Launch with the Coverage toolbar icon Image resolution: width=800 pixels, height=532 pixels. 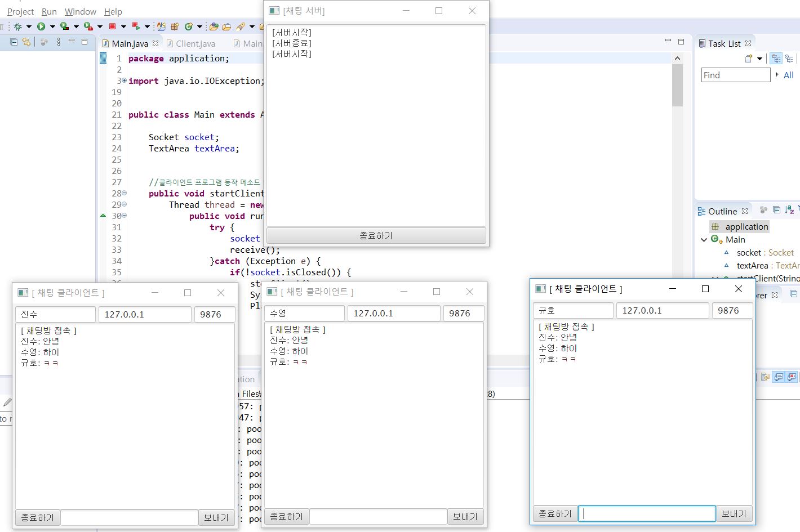[x=65, y=26]
